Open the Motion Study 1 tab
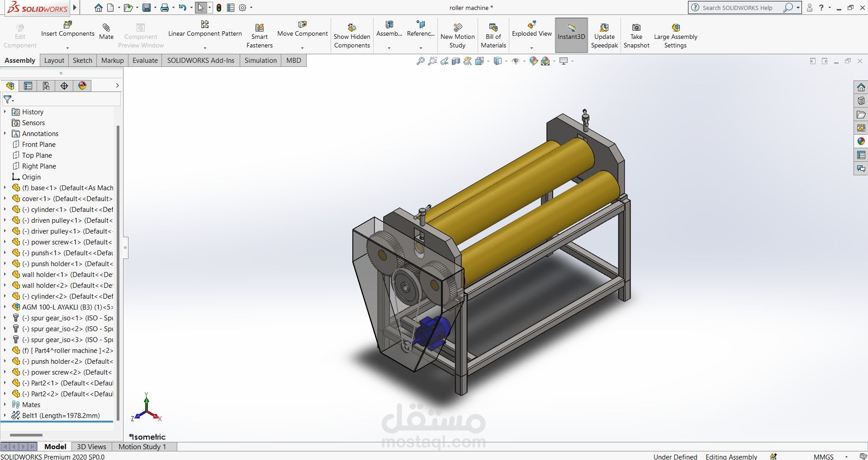 [142, 446]
